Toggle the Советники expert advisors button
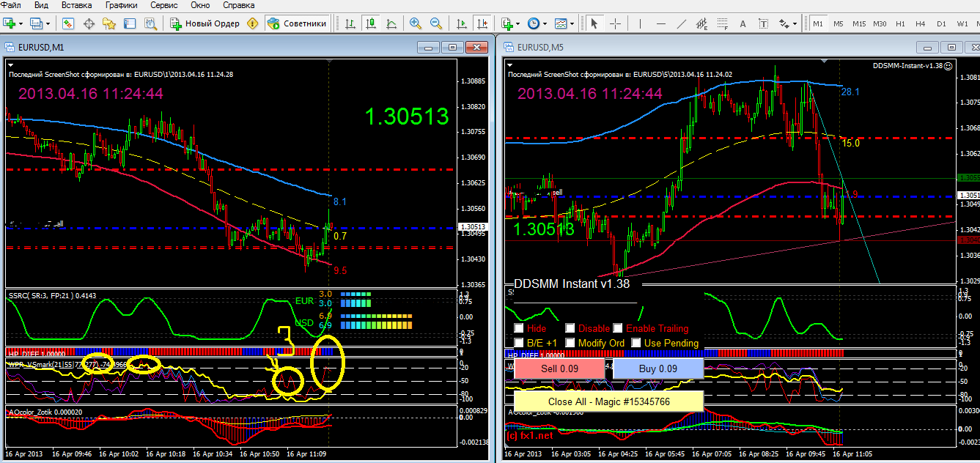Viewport: 980px width, 463px height. 298,23
